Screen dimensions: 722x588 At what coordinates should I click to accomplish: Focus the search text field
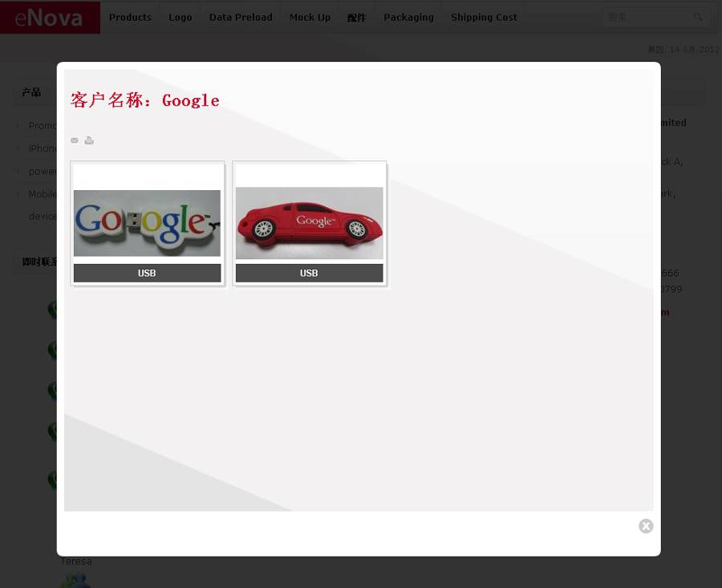(x=646, y=17)
